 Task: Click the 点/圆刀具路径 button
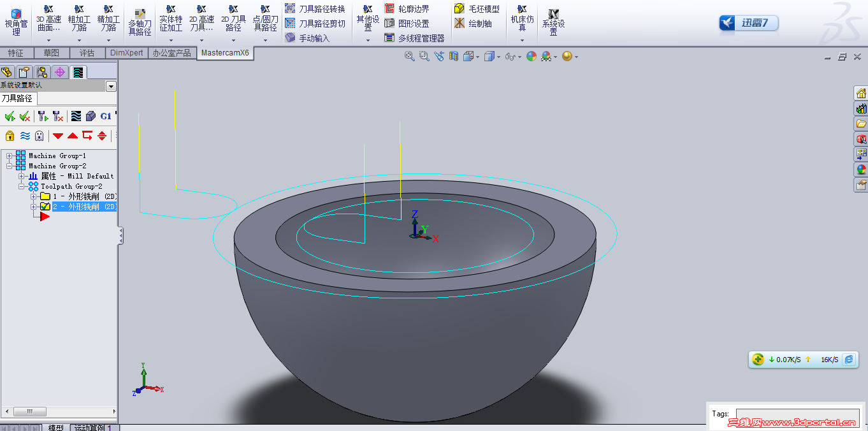click(264, 18)
